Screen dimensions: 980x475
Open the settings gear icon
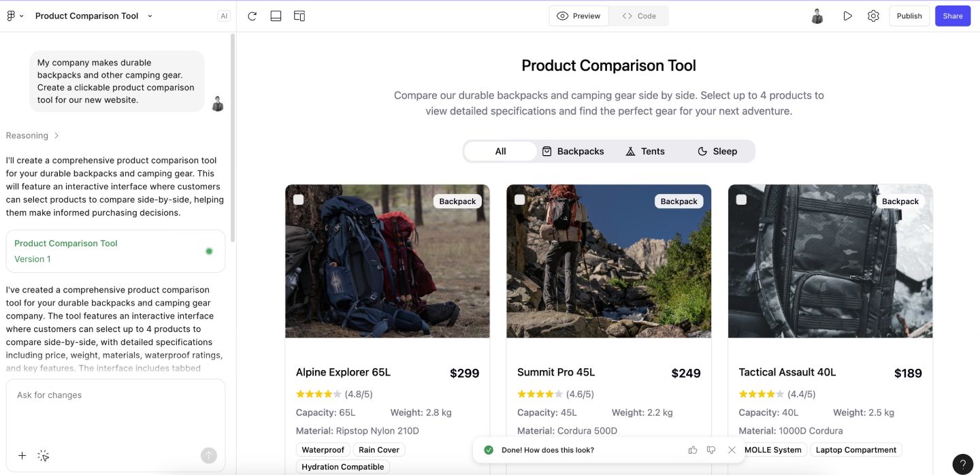[x=873, y=15]
